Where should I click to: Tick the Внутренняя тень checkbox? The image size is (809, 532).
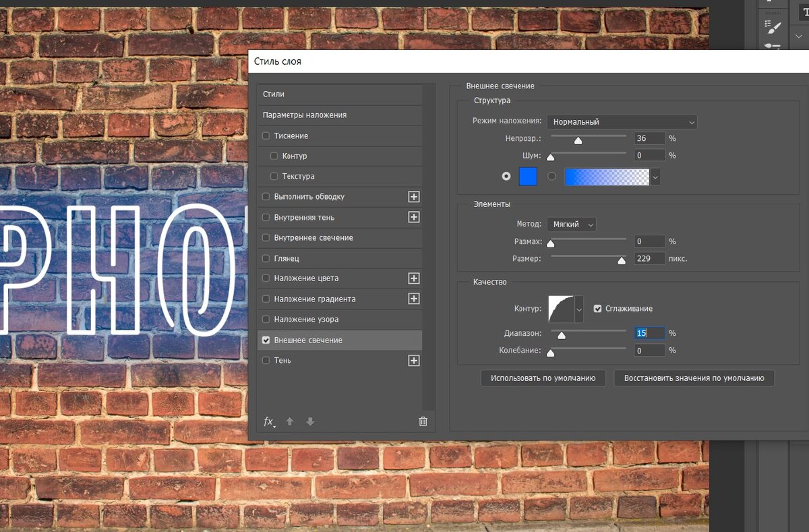pos(266,217)
